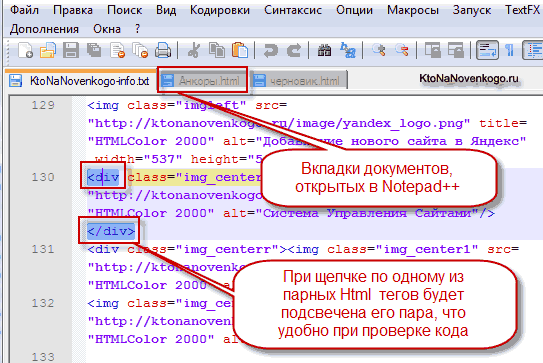The width and height of the screenshot is (543, 363).
Task: Save all open files
Action: tap(94, 51)
